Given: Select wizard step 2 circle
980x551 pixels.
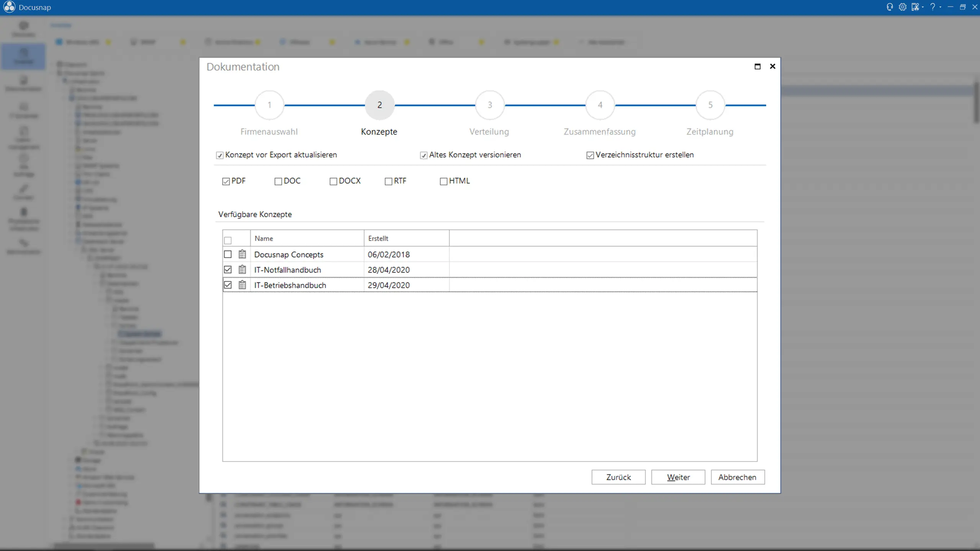Looking at the screenshot, I should (380, 105).
